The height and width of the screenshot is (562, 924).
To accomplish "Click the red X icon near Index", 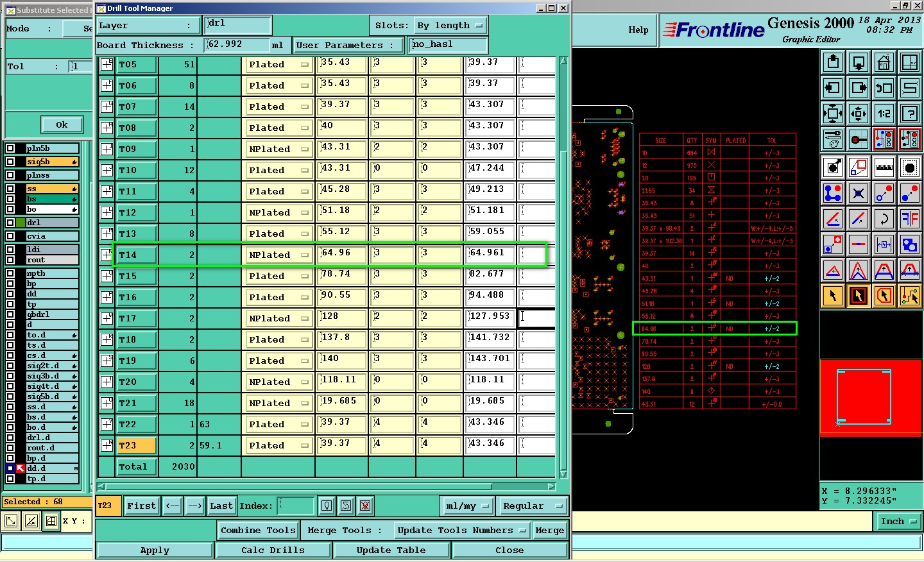I will point(365,506).
